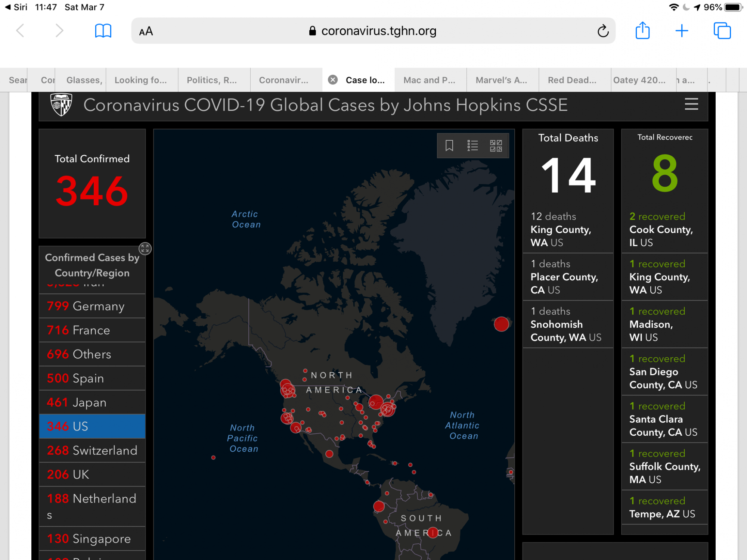Viewport: 747px width, 560px height.
Task: Expand the Confirmed Cases panel to fullscreen
Action: click(x=145, y=249)
